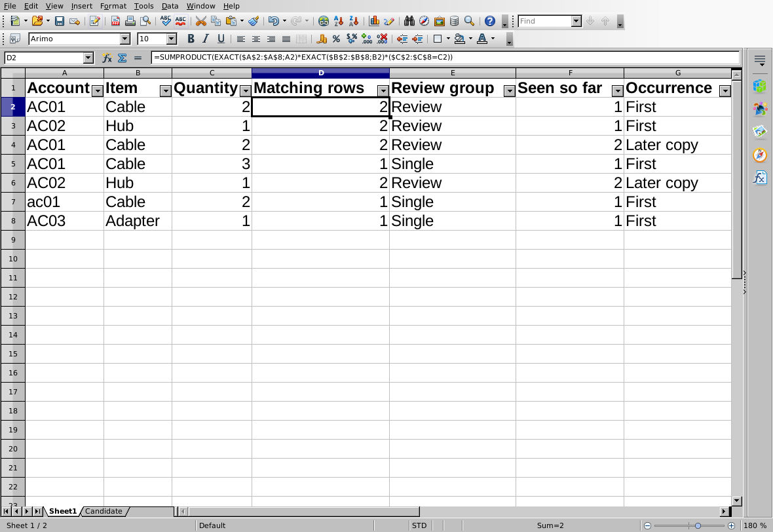Apply currency number format
Screen dimensions: 773x532
(x=322, y=39)
